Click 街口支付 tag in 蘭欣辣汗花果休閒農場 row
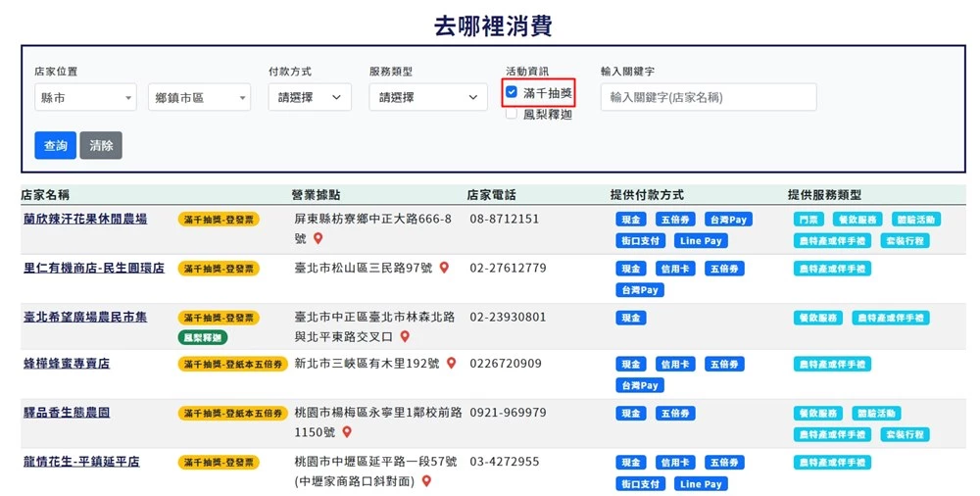 (x=641, y=241)
